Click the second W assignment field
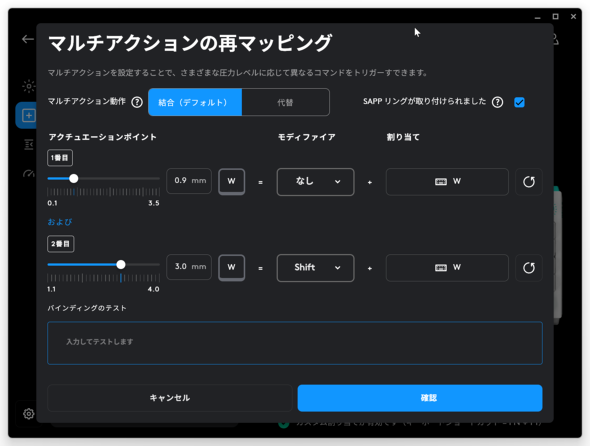Screen dimensions: 590x446 [447, 268]
